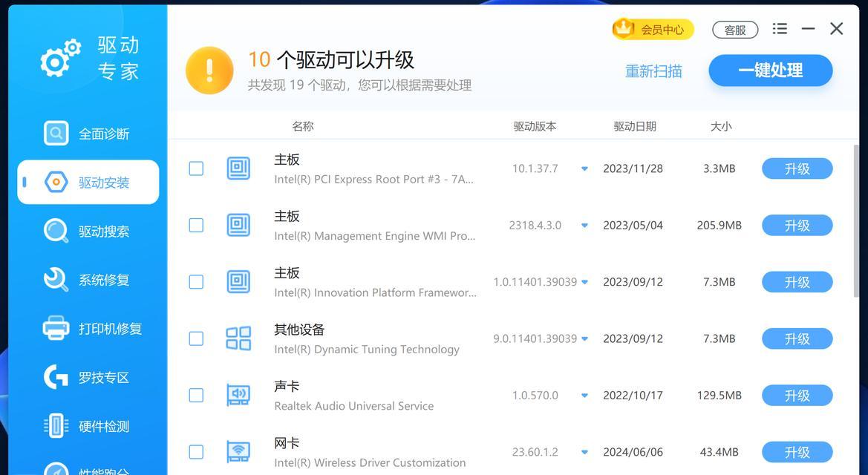
Task: Click the 罗技专区 Logitech logo icon
Action: [x=56, y=377]
